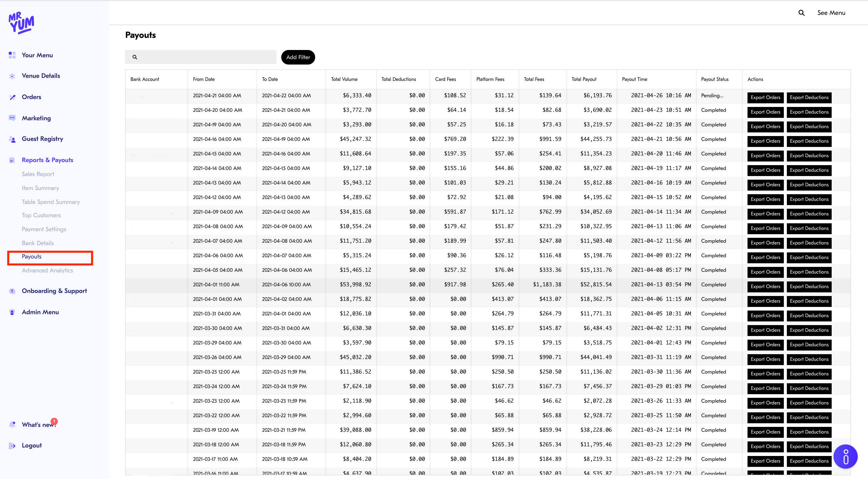Export Orders for $3,772.70 payout row

(765, 112)
